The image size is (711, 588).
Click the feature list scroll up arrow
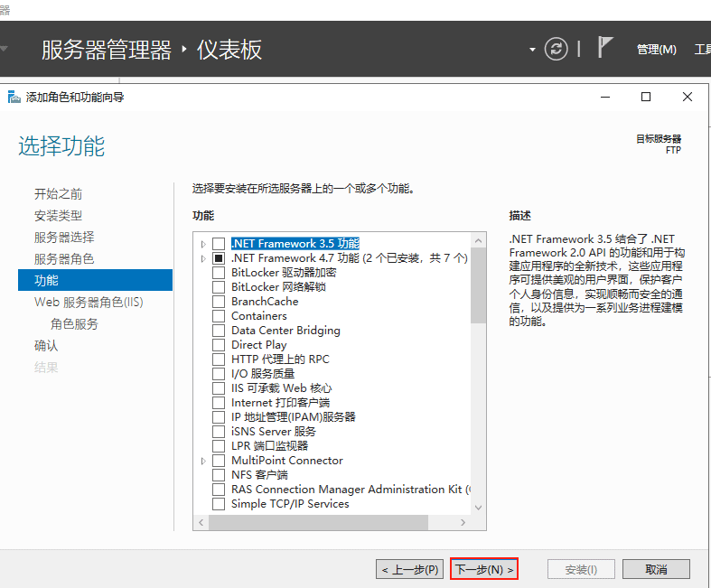click(478, 241)
